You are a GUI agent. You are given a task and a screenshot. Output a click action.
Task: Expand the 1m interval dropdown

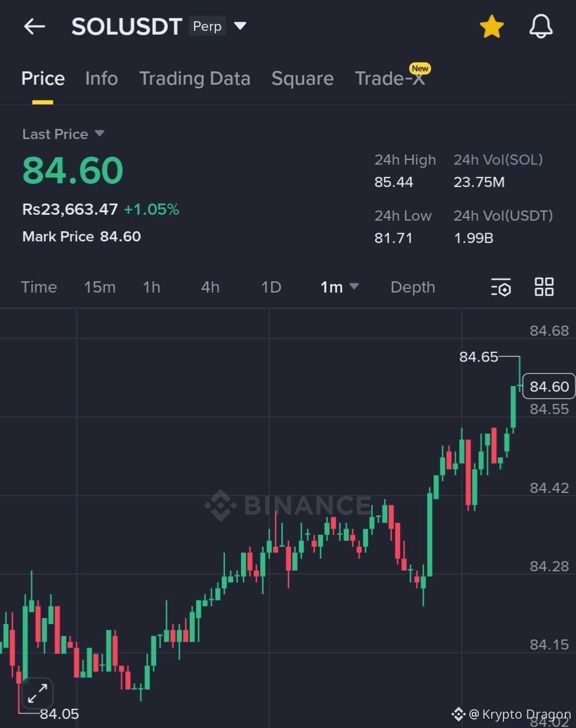click(339, 287)
